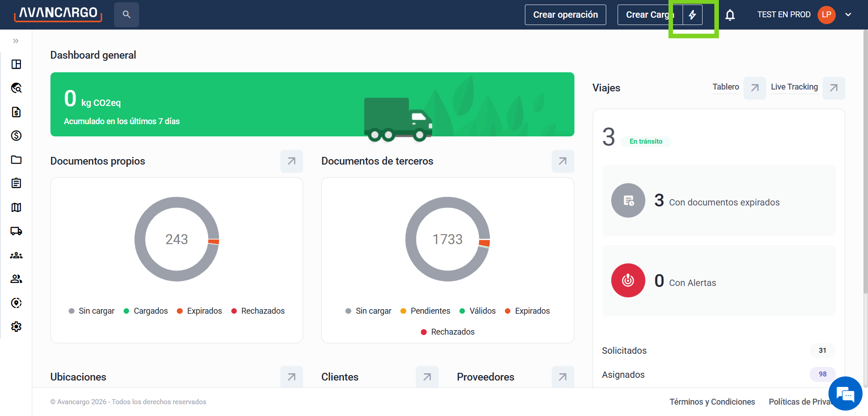Click the Documentos propios donut chart

177,239
